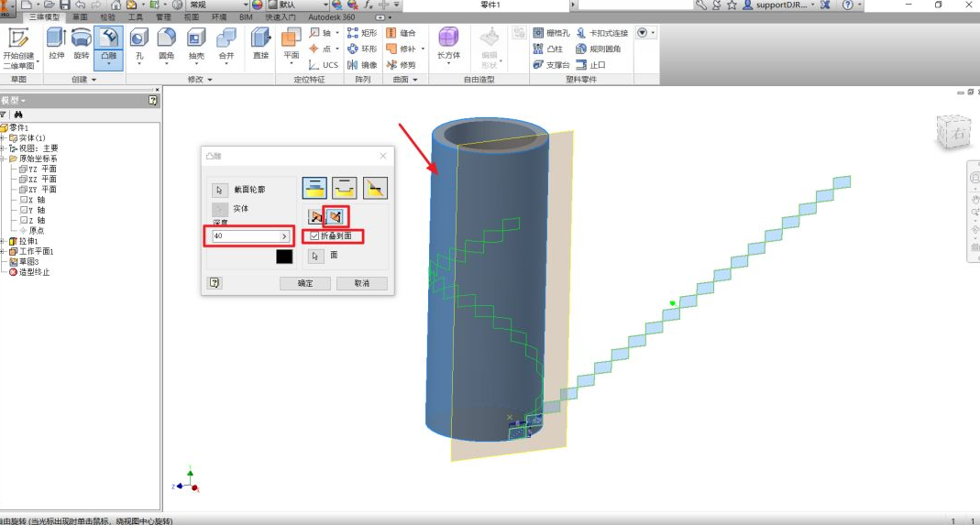Expand the 拉伸1 feature node

coord(3,241)
